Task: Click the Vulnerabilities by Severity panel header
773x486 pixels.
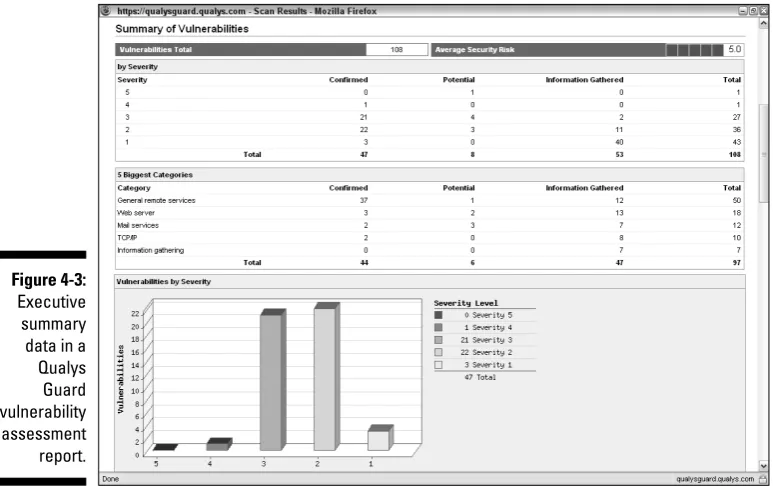Action: pos(429,281)
